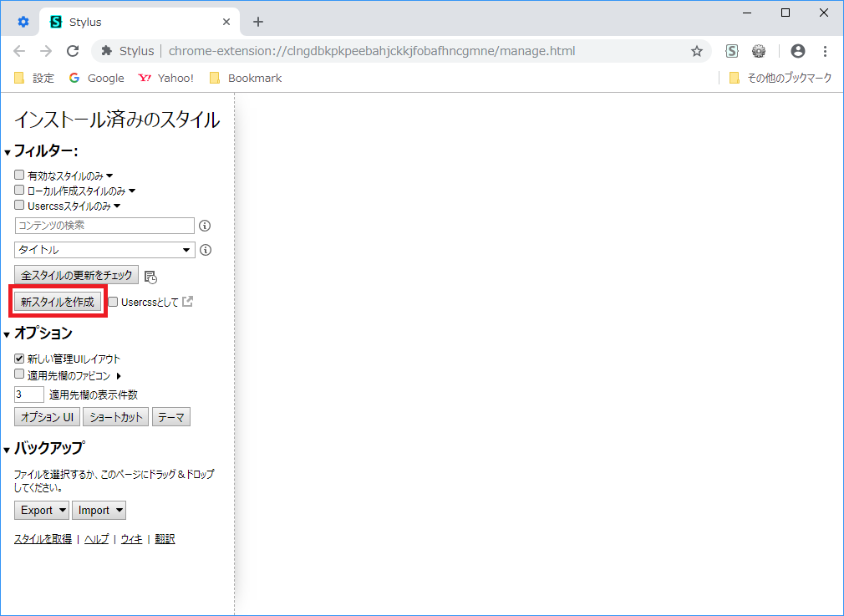Open the Chrome profile avatar icon
The height and width of the screenshot is (616, 844).
tap(797, 51)
